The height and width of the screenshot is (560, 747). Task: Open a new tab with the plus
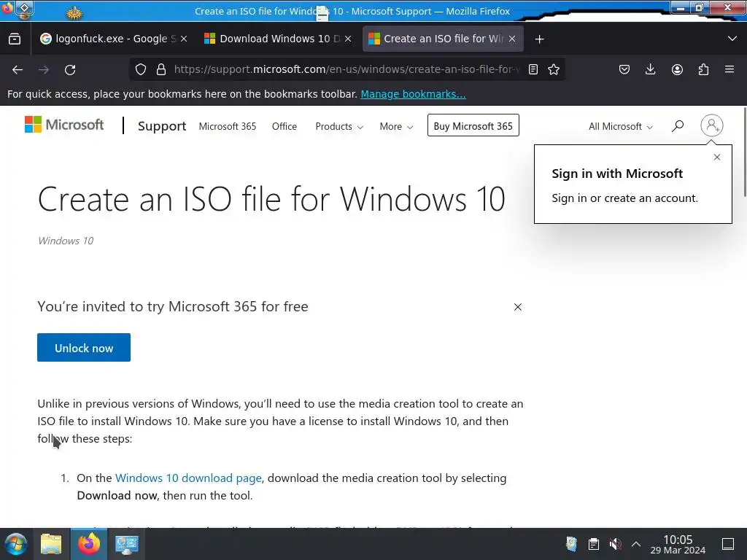(539, 39)
